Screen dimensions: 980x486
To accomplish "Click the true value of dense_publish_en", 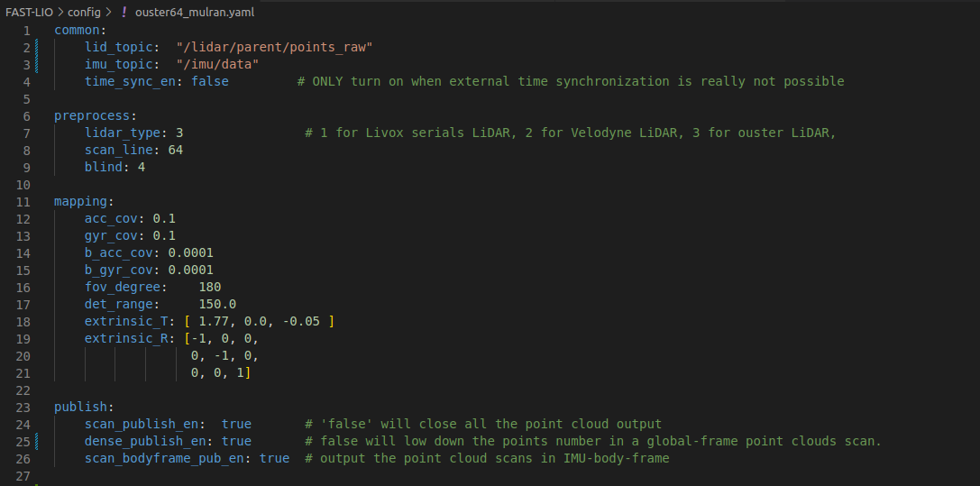I will tap(236, 441).
